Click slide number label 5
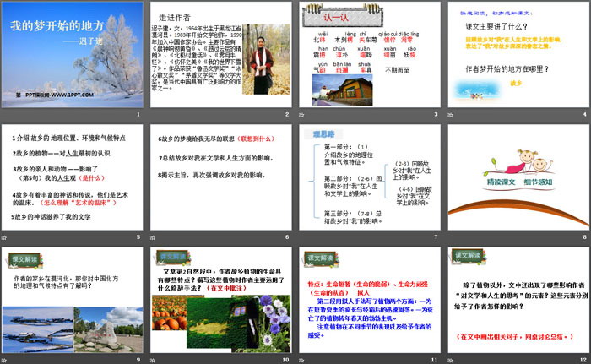The height and width of the screenshot is (364, 591). [138, 236]
